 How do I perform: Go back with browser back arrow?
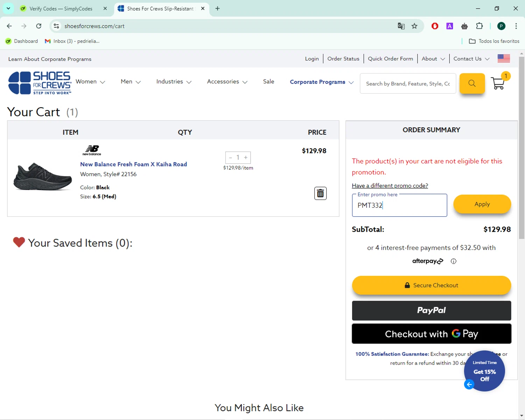click(x=9, y=26)
